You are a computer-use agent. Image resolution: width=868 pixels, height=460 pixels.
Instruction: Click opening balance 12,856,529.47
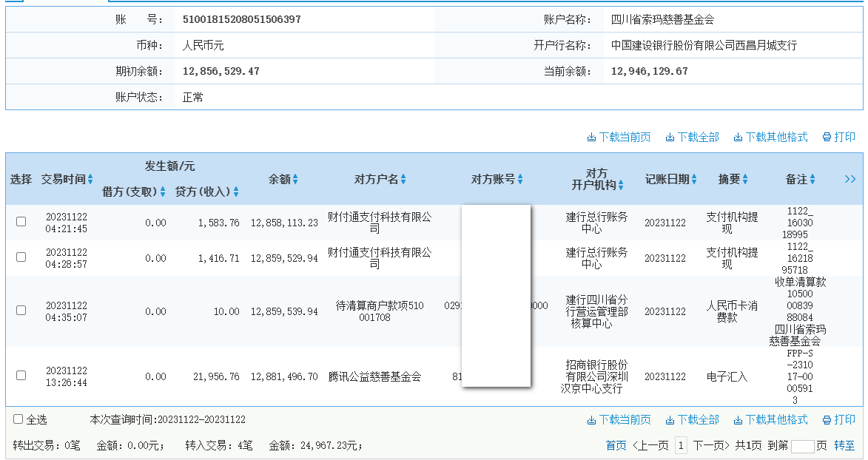tap(221, 72)
